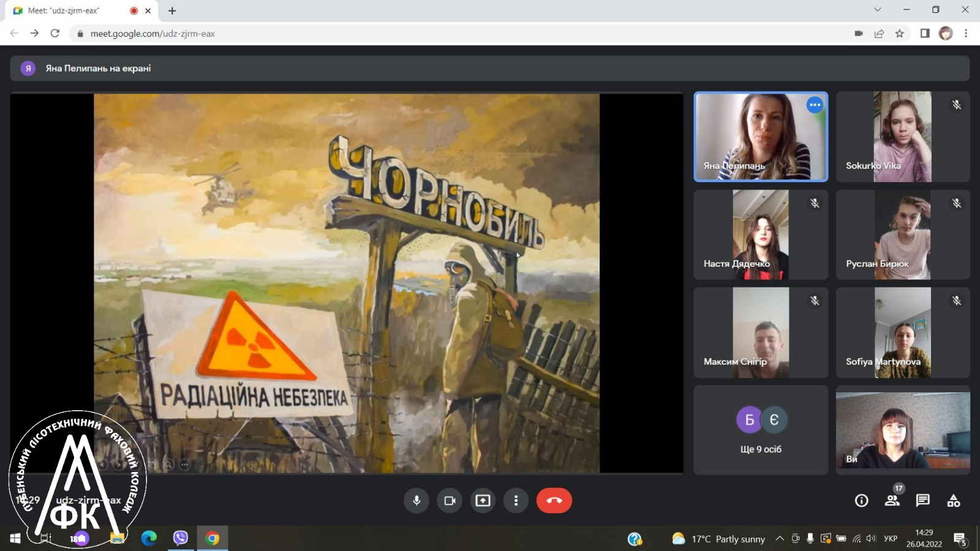The image size is (980, 551).
Task: Open the weather widget showing 17°C Partly sunny
Action: (x=718, y=539)
